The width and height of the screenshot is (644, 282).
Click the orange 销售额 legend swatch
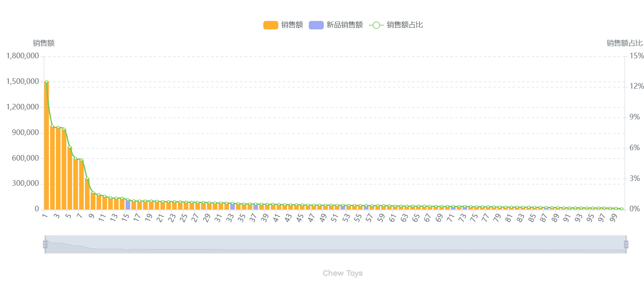270,25
